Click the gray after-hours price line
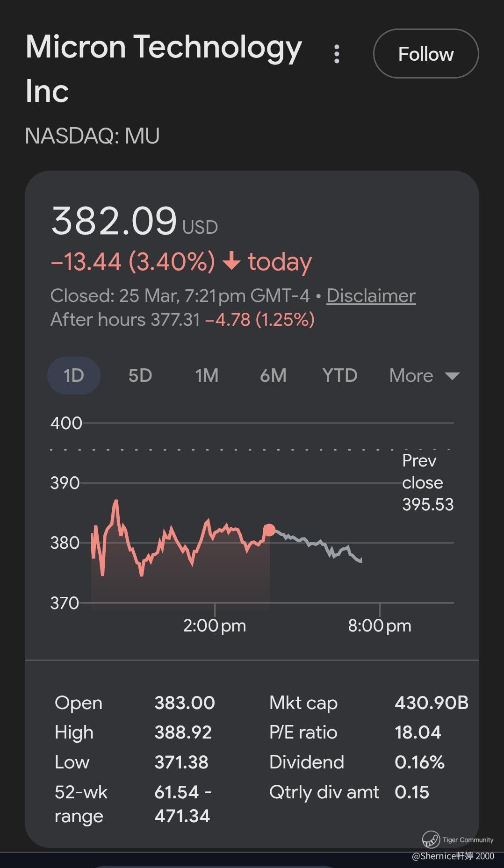 pyautogui.click(x=318, y=543)
